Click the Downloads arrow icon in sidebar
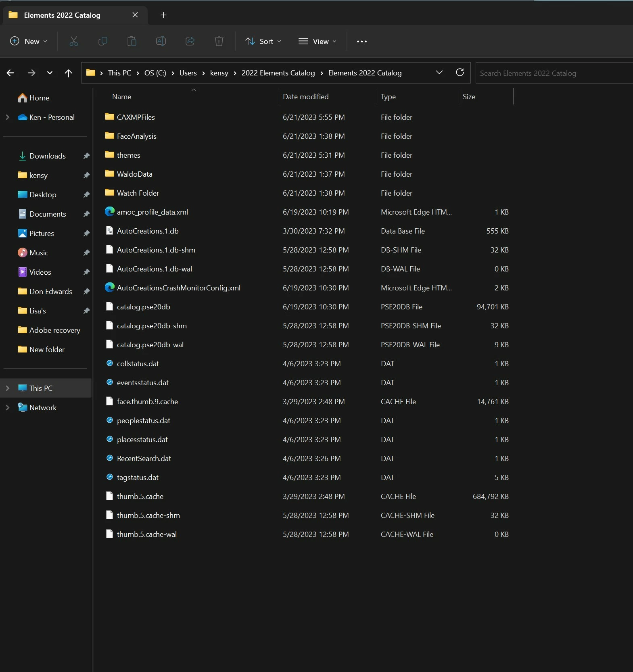 23,156
